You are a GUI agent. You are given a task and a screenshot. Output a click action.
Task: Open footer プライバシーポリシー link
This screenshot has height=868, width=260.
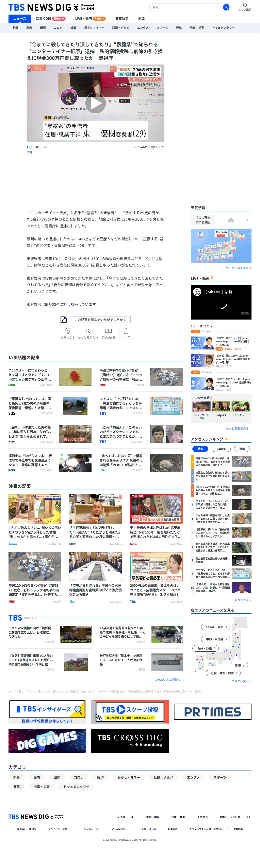(60, 829)
